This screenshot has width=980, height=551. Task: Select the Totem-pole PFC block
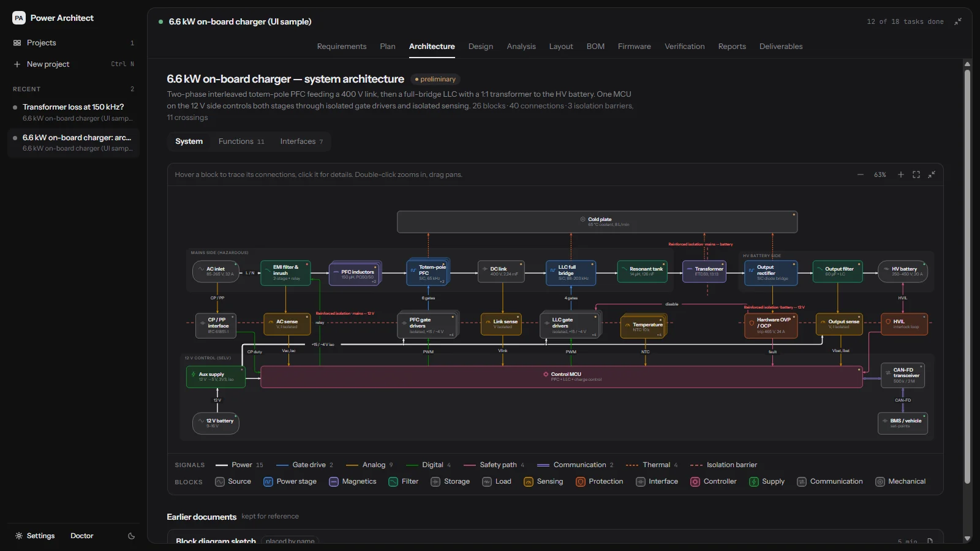(428, 273)
